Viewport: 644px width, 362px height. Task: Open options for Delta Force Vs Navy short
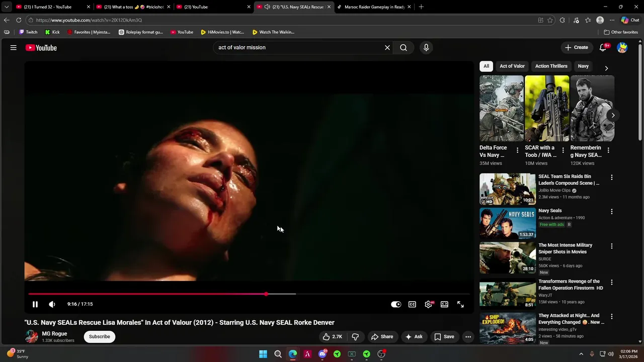517,150
